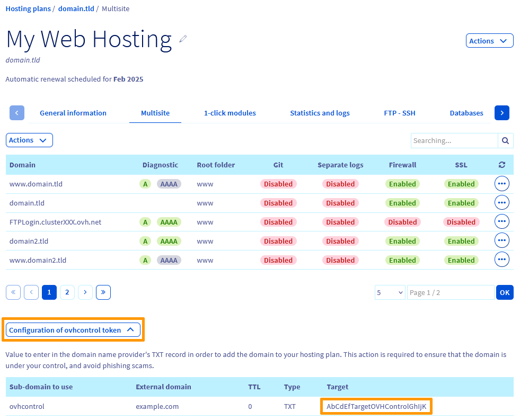
Task: Open the three-dot menu for domain2.tld
Action: point(501,241)
